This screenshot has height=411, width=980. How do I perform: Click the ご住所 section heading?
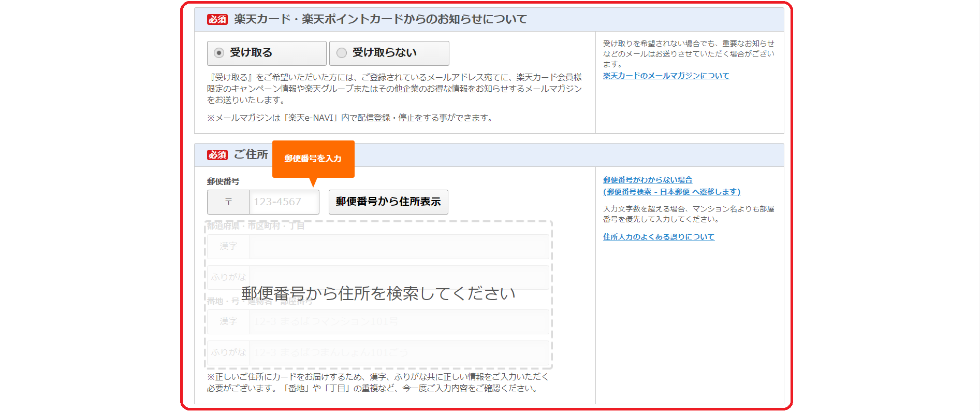(x=251, y=154)
